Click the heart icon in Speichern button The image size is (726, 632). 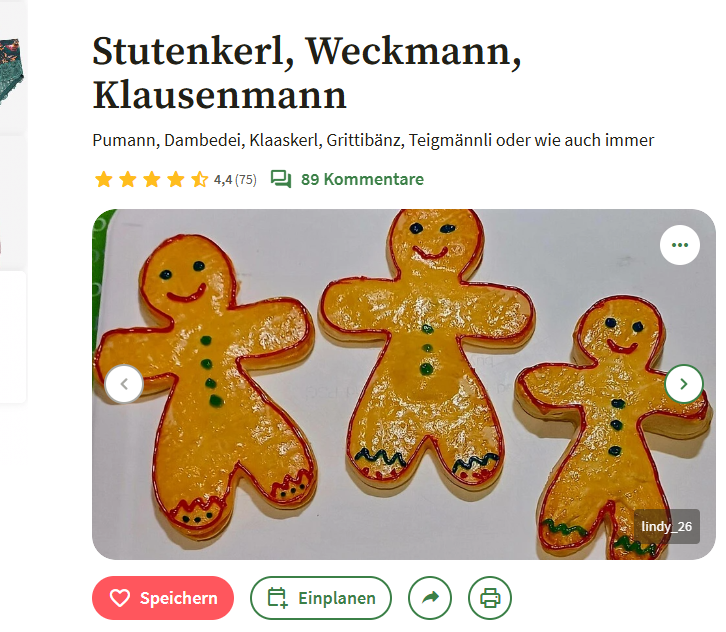[120, 598]
